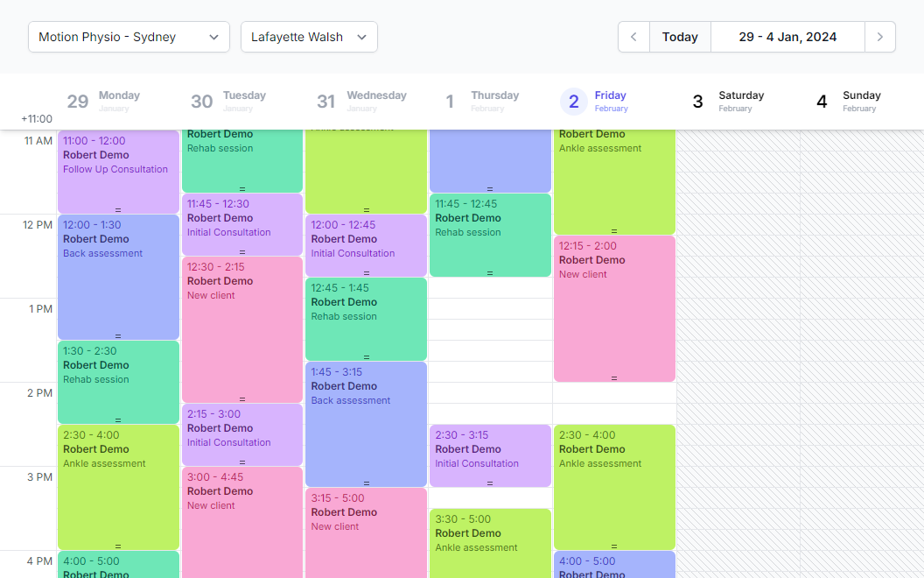Grab resize handle of Tuesday 12:30 - 2:15 New client

[x=242, y=399]
